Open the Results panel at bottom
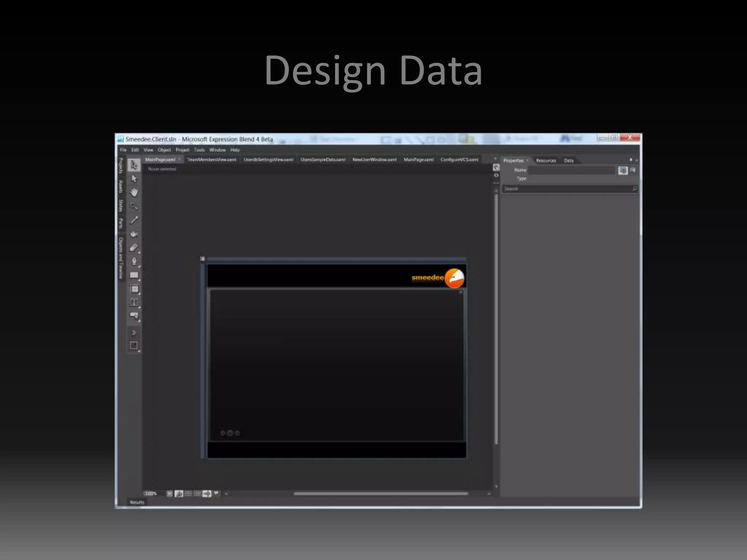 (x=137, y=502)
